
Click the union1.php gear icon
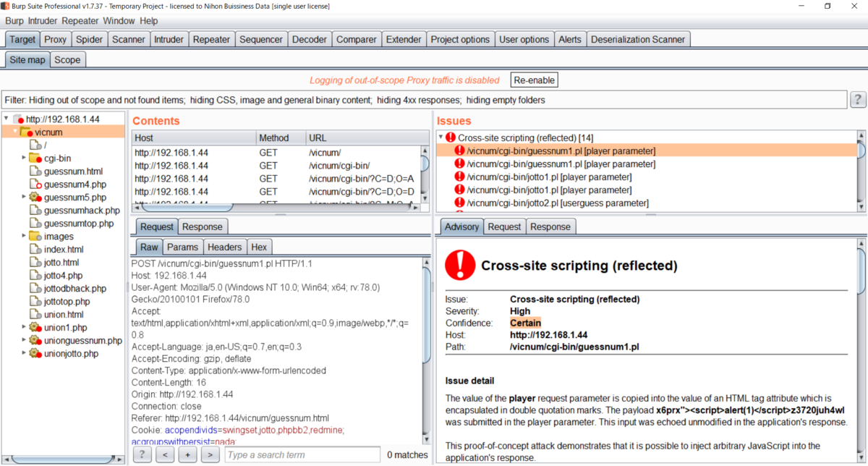pyautogui.click(x=35, y=328)
